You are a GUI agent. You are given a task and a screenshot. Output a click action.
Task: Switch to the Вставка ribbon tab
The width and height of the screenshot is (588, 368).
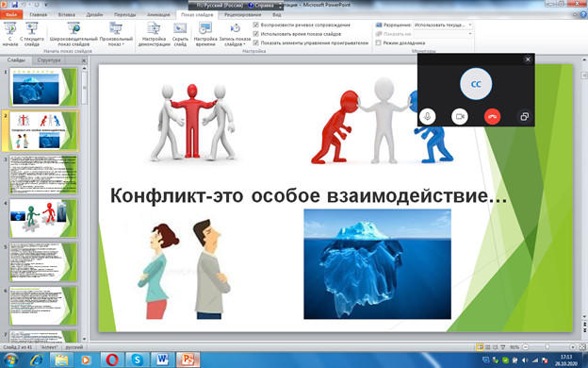point(67,15)
